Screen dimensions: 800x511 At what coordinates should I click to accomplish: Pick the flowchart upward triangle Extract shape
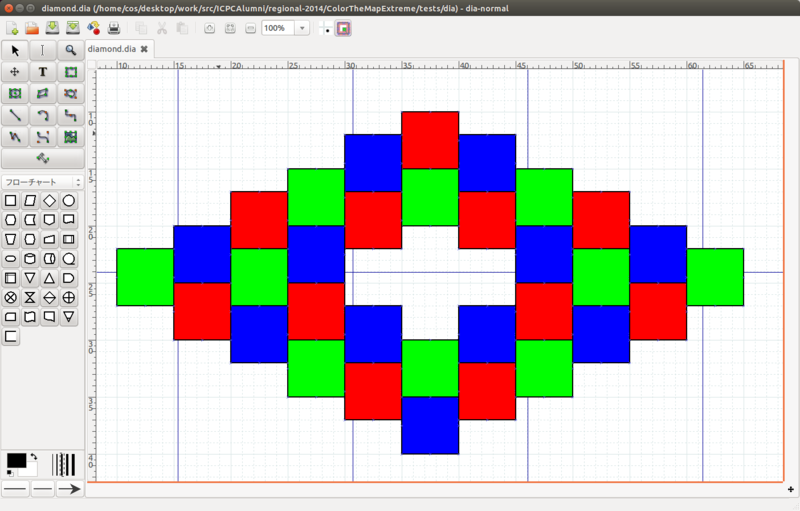(49, 278)
